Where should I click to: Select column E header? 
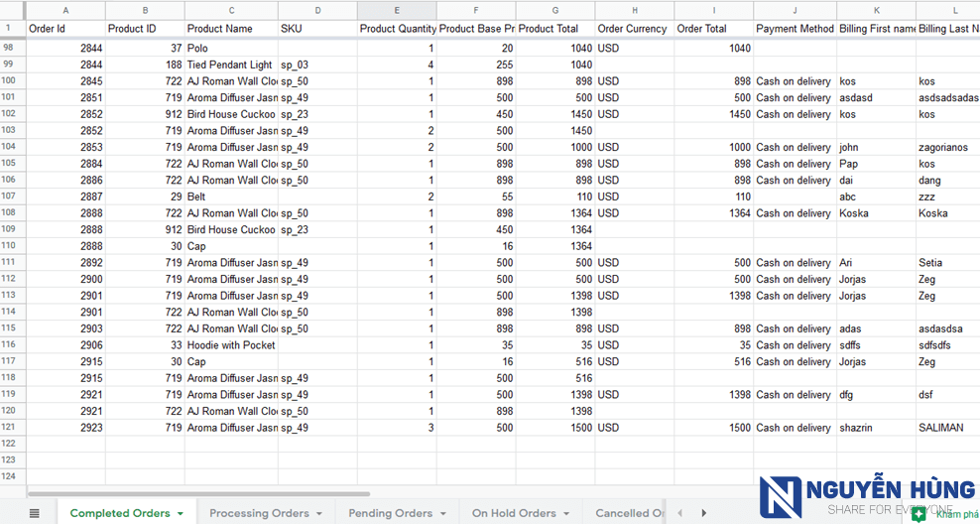click(x=397, y=10)
